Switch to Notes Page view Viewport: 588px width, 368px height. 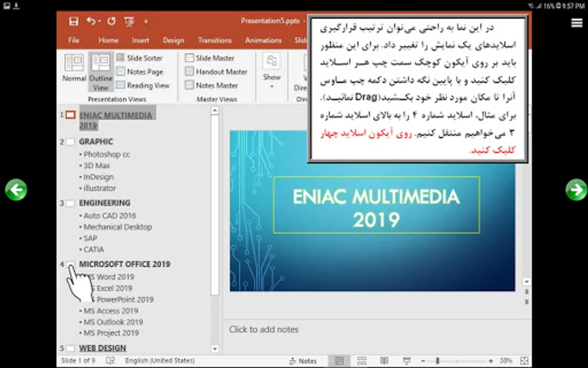140,72
